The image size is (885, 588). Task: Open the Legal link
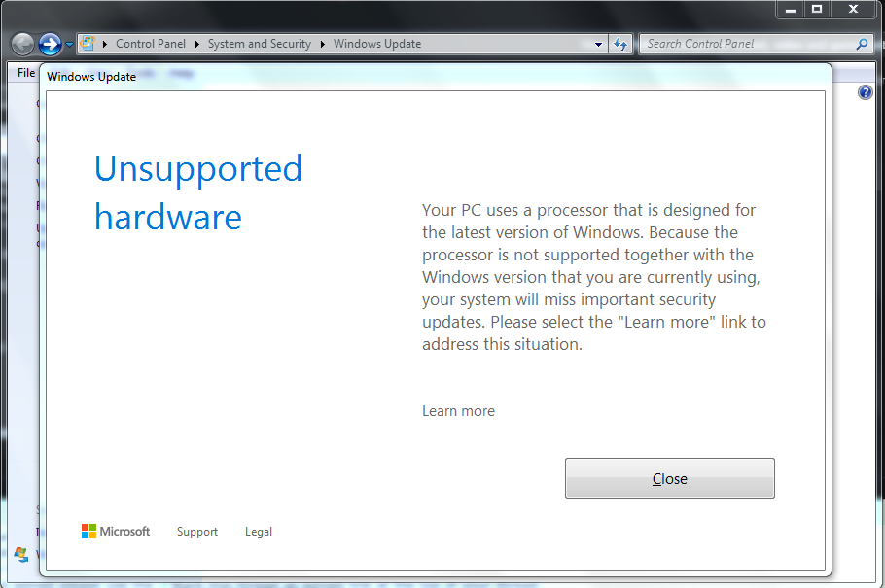pos(259,532)
